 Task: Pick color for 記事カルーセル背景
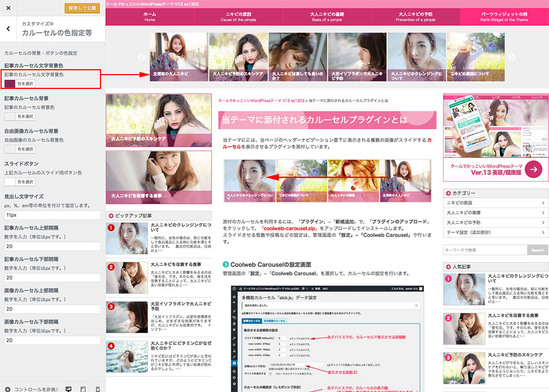(x=20, y=116)
